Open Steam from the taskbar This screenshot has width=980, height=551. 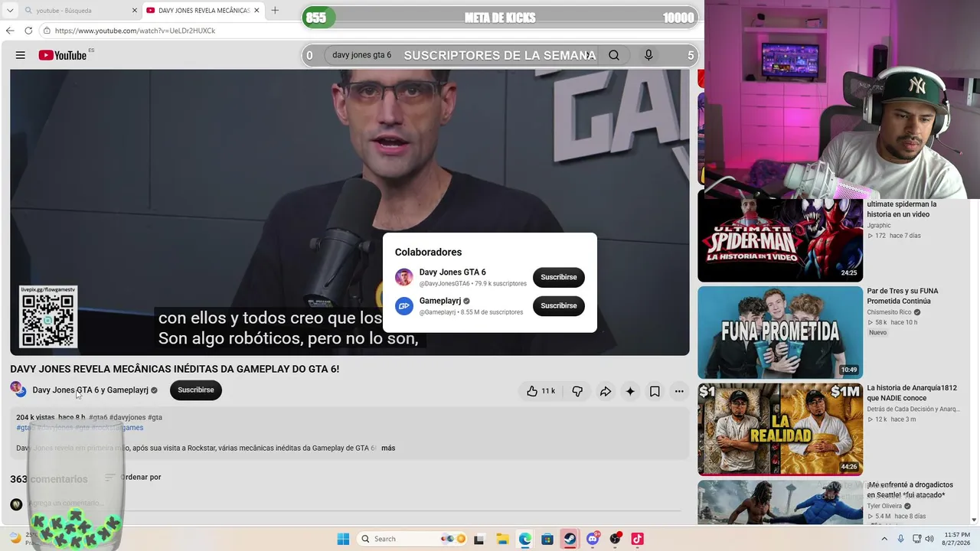point(570,539)
